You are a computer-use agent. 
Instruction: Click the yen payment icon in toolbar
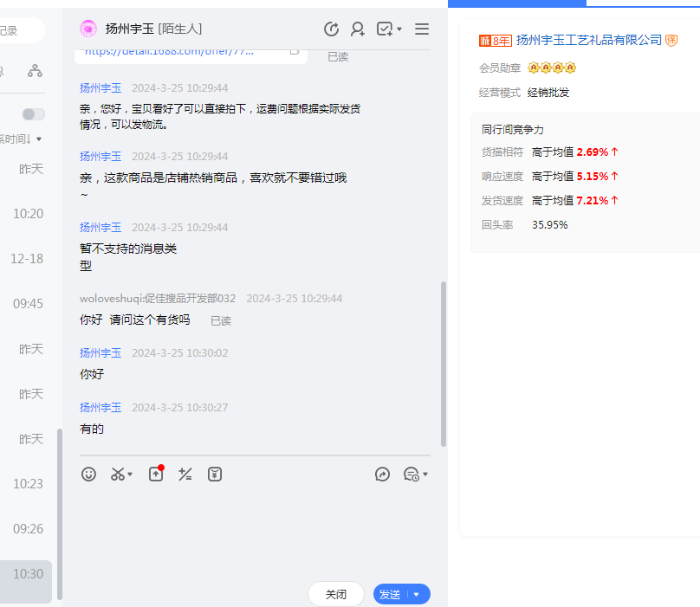point(215,474)
